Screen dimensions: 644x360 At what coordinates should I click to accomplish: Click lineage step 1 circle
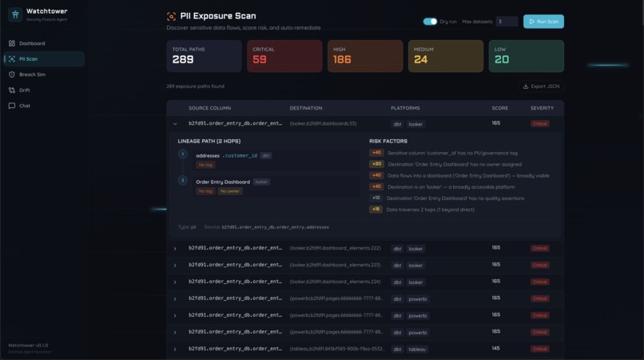183,154
